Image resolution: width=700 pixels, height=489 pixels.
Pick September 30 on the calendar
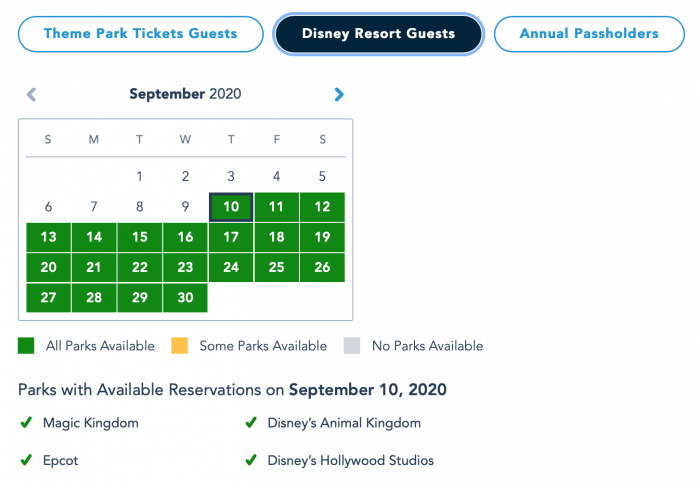tap(185, 297)
